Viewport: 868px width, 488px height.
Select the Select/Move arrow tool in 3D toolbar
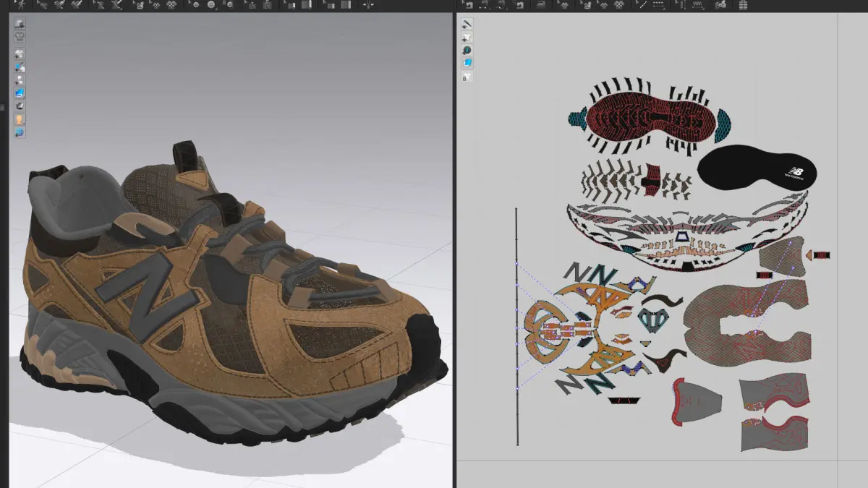click(42, 4)
